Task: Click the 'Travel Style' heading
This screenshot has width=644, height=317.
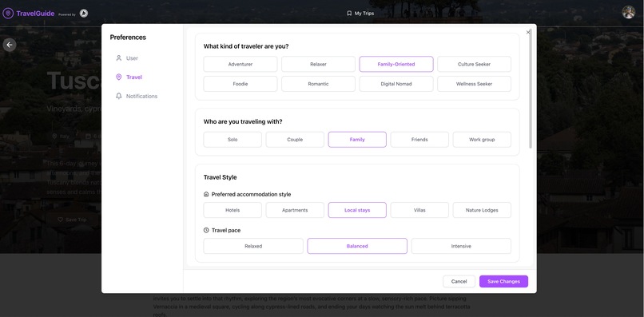Action: point(221,177)
